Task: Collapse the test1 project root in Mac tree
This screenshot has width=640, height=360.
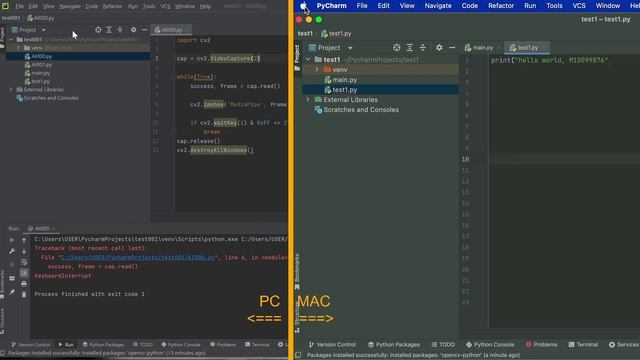Action: point(308,60)
